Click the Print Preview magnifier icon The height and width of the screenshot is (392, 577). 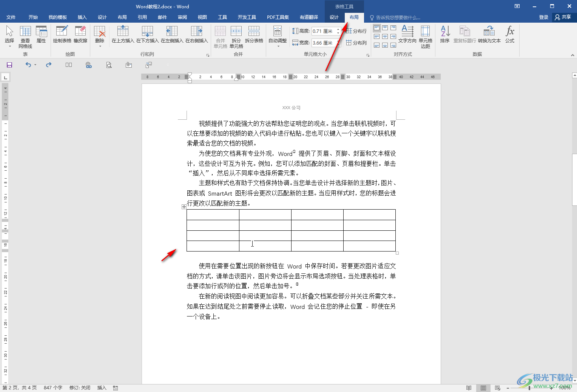coord(109,65)
